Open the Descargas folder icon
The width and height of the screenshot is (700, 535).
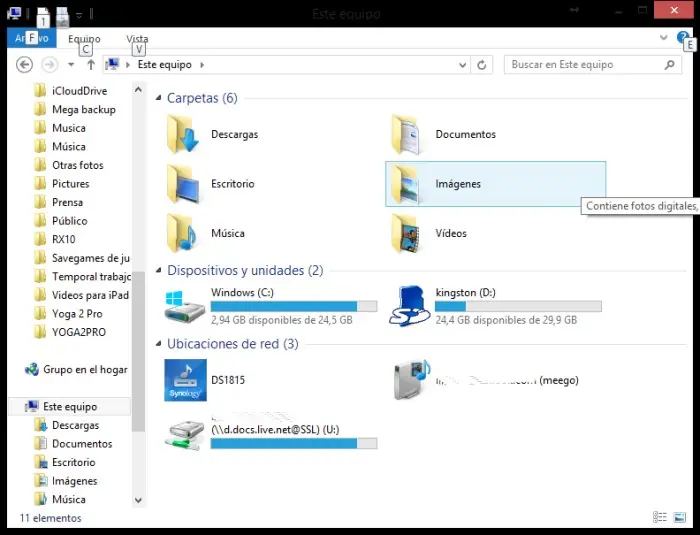tap(183, 134)
